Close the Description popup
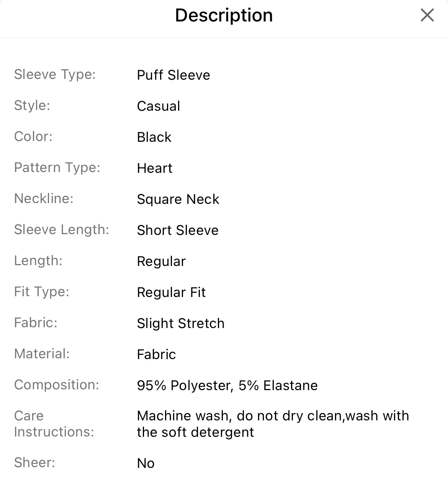The image size is (448, 479). point(427,15)
